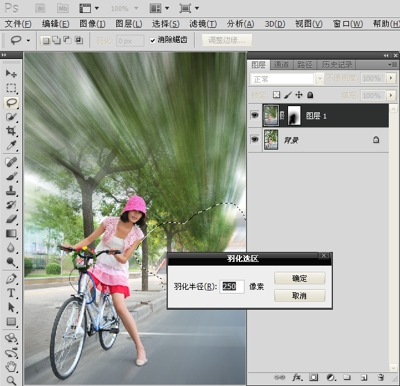Click the Add to selection mode icon

point(56,40)
